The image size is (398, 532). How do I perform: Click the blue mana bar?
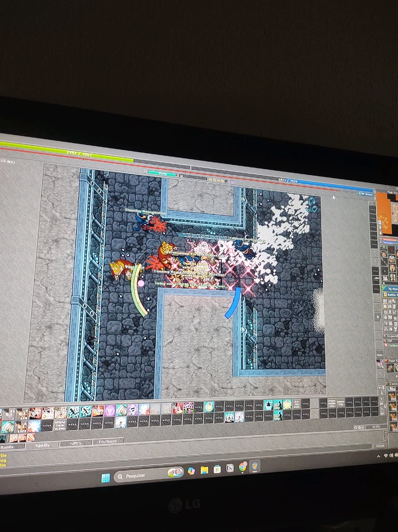click(x=328, y=185)
